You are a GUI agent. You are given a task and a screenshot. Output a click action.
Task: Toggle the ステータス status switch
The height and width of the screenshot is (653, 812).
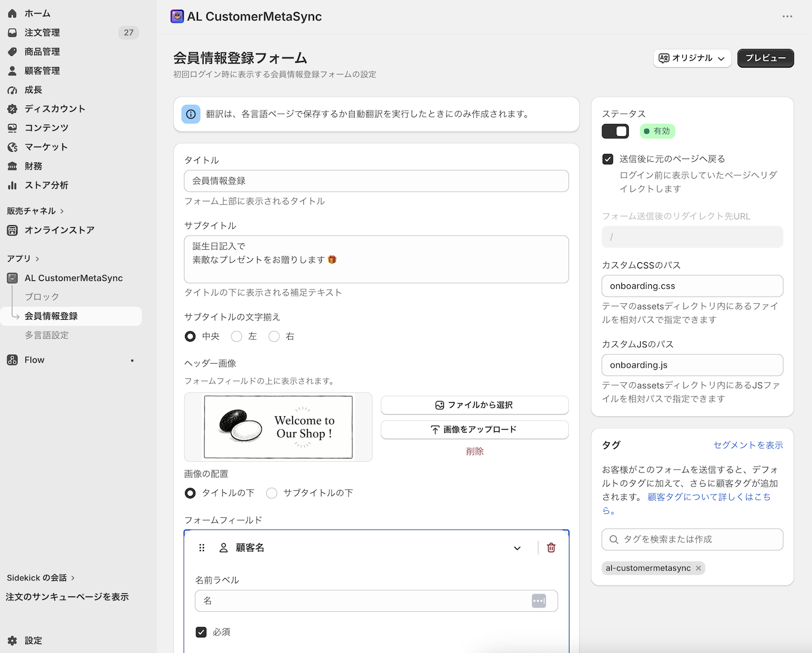(x=615, y=131)
